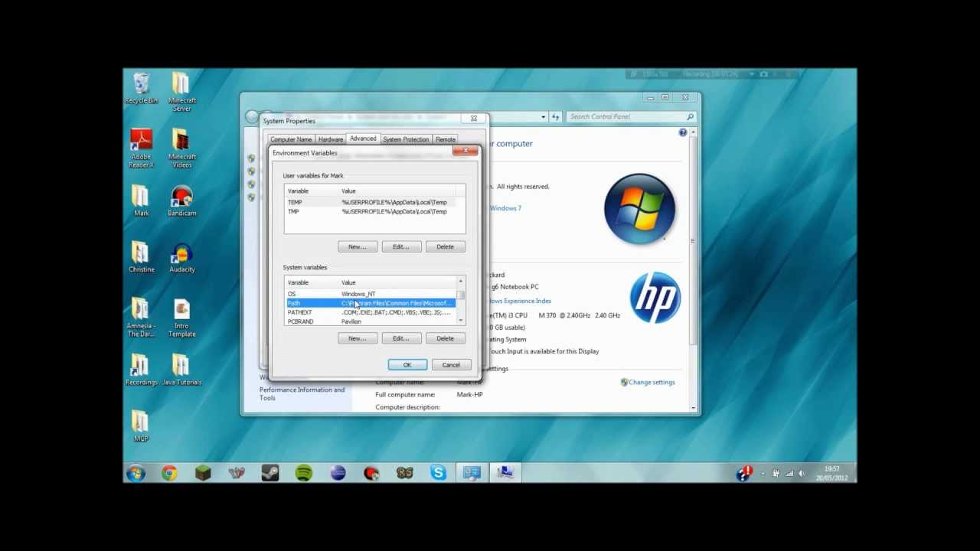The image size is (980, 551).
Task: Switch to the System Protection tab
Action: click(406, 139)
